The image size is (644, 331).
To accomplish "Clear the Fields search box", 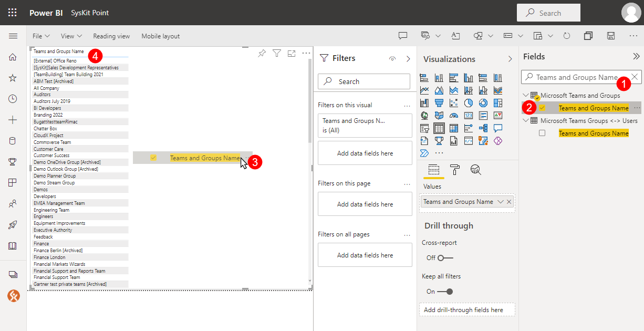I will tap(635, 77).
